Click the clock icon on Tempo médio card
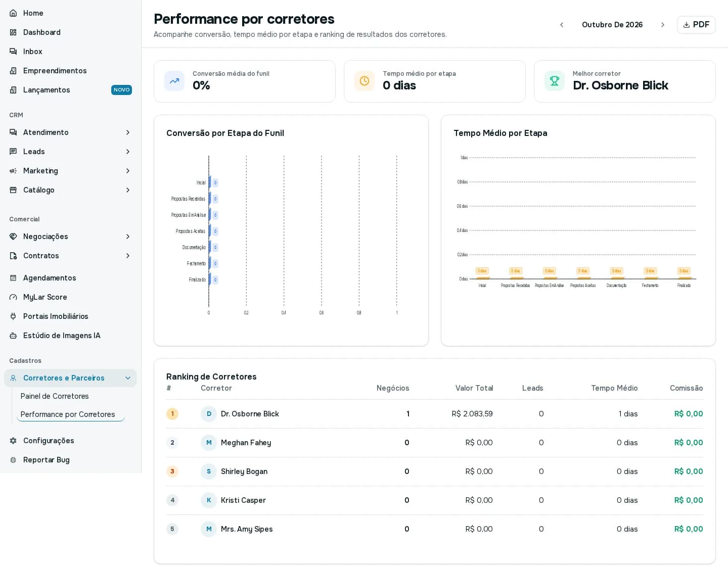The width and height of the screenshot is (728, 566). click(365, 81)
